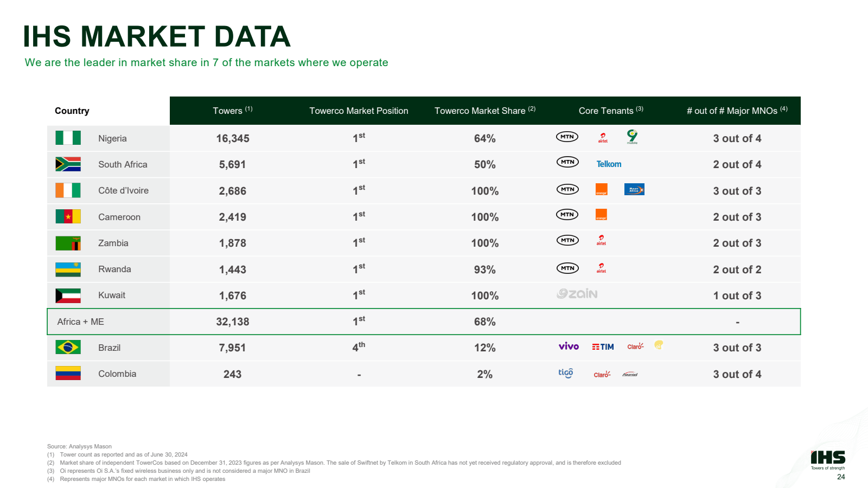Viewport: 868px width, 488px height.
Task: Click the airtel logo in Rwanda row
Action: (601, 268)
